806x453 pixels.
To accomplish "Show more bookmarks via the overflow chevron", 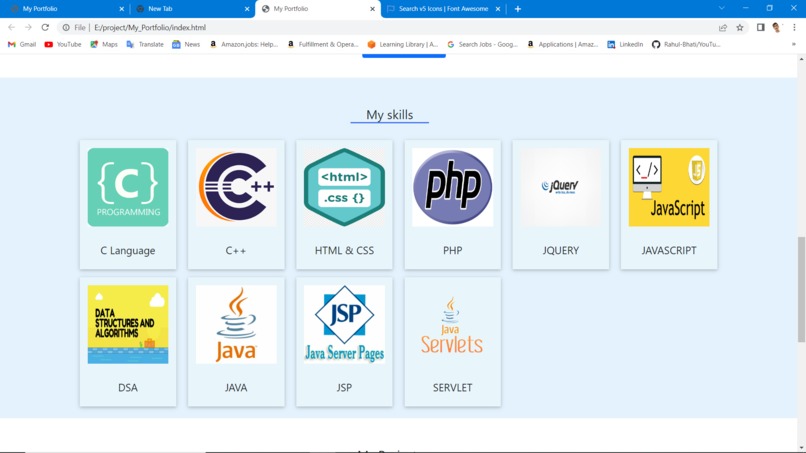I will pyautogui.click(x=794, y=44).
